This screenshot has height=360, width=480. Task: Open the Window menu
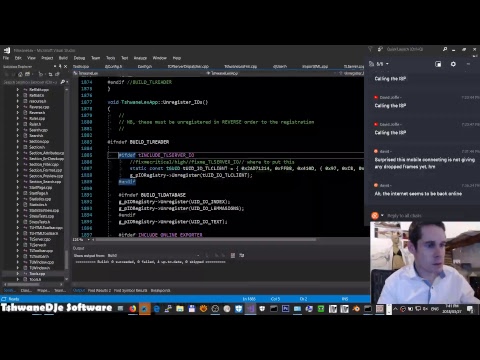pos(160,58)
